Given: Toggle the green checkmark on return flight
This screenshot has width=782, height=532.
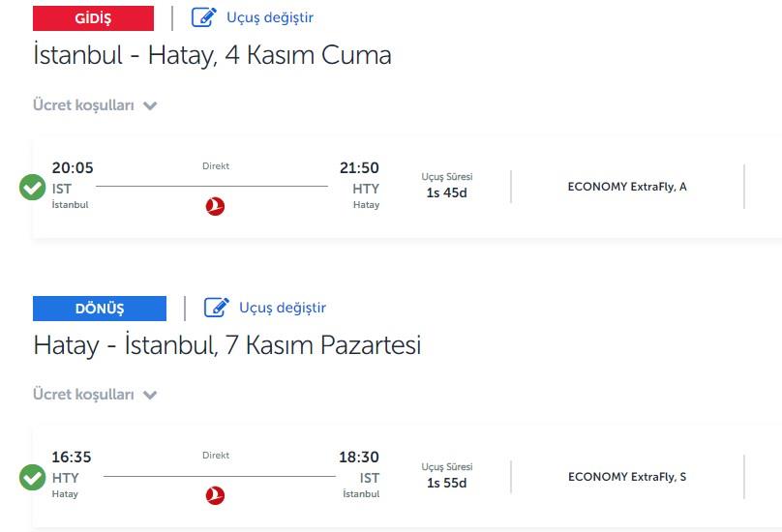Looking at the screenshot, I should point(32,477).
